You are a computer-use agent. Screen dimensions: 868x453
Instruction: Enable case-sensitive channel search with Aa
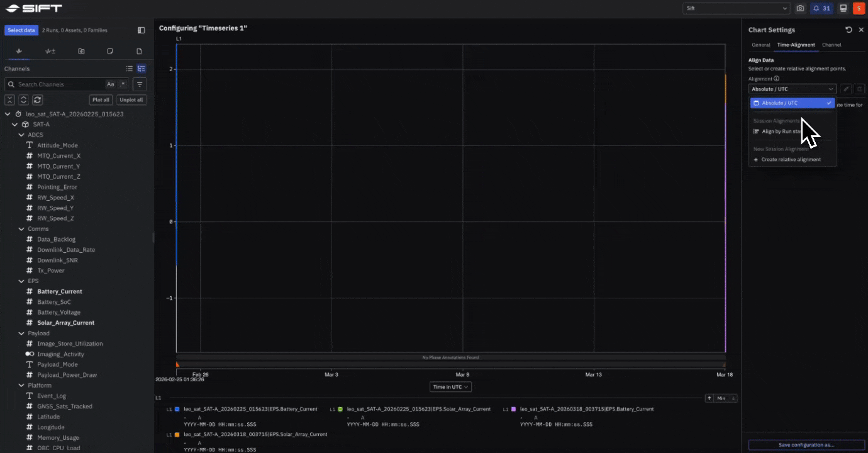point(109,84)
